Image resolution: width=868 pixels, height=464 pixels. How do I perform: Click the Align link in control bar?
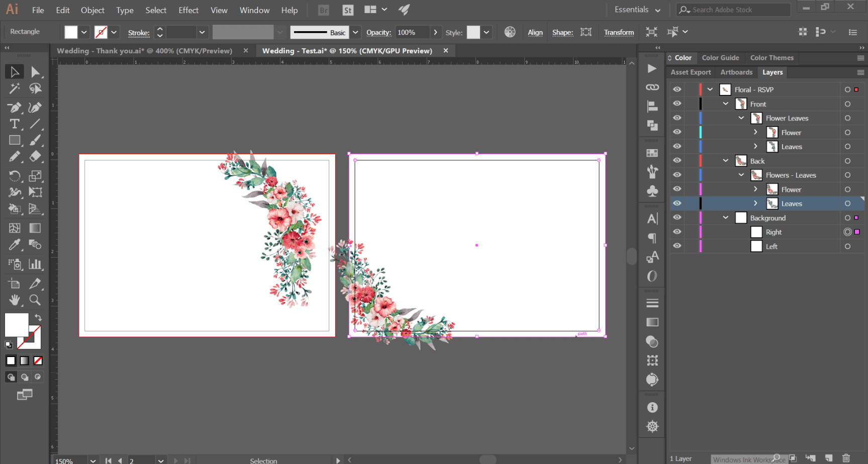pos(535,33)
